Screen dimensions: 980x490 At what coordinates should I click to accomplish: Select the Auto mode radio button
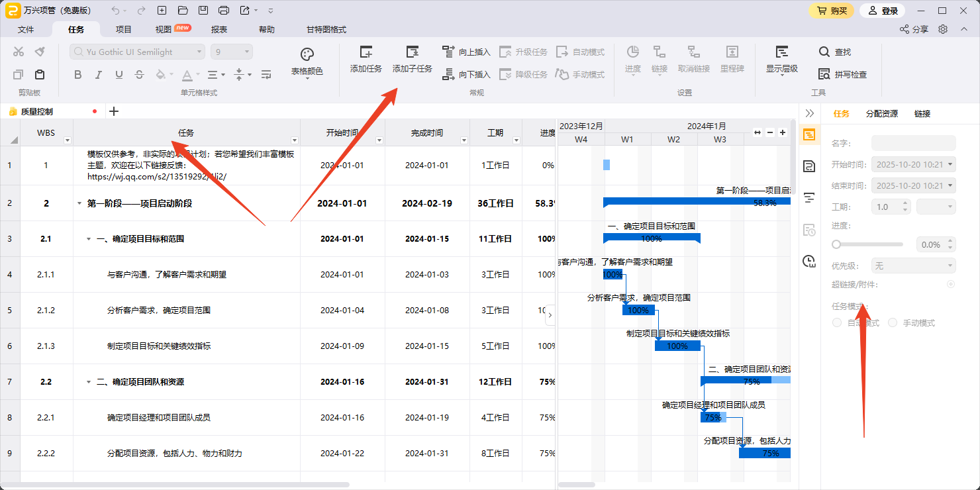point(837,323)
